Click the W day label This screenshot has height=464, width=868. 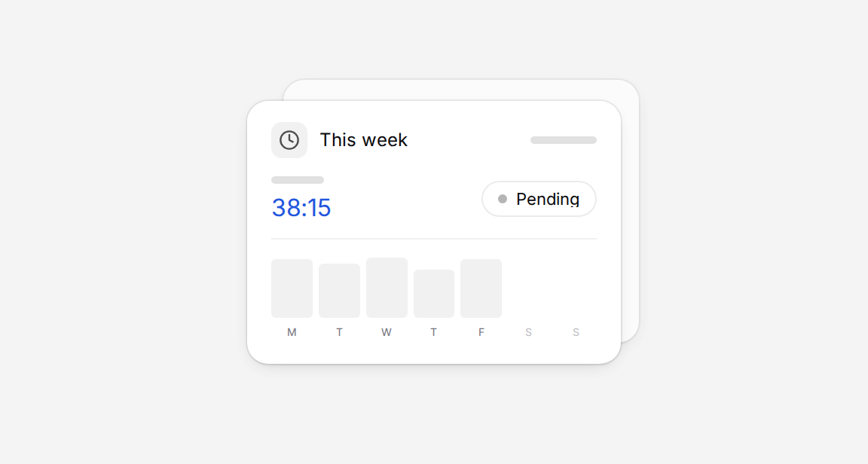coord(387,332)
